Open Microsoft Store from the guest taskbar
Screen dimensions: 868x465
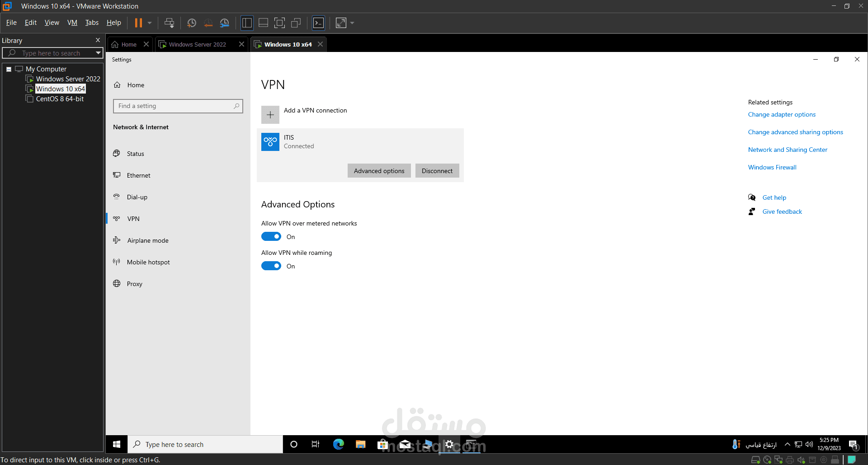pyautogui.click(x=382, y=444)
